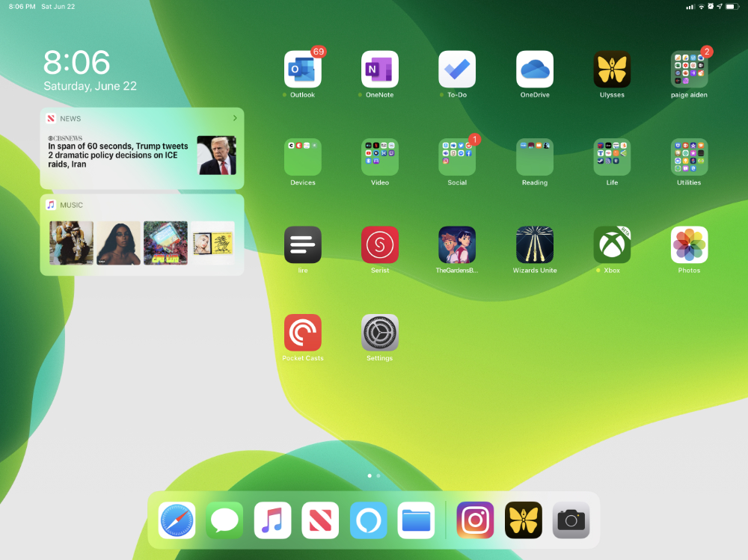Tap the 8:06 clock widget time
This screenshot has width=748, height=560.
[x=77, y=63]
